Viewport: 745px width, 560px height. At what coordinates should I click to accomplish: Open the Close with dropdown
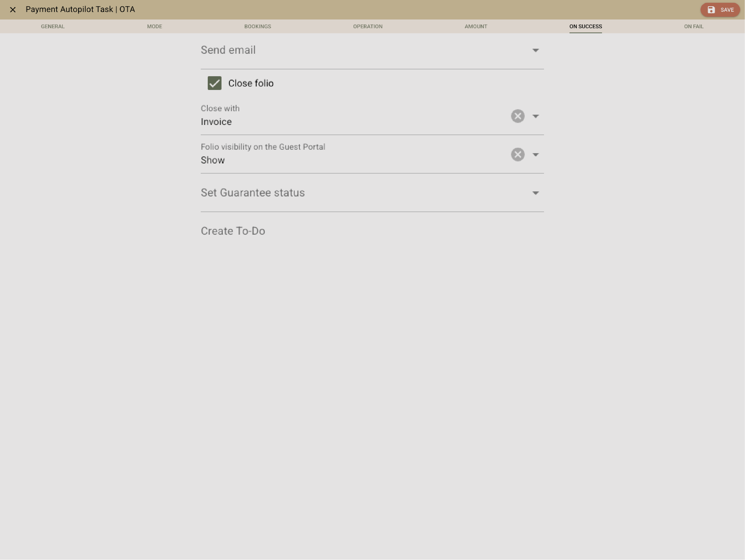536,116
